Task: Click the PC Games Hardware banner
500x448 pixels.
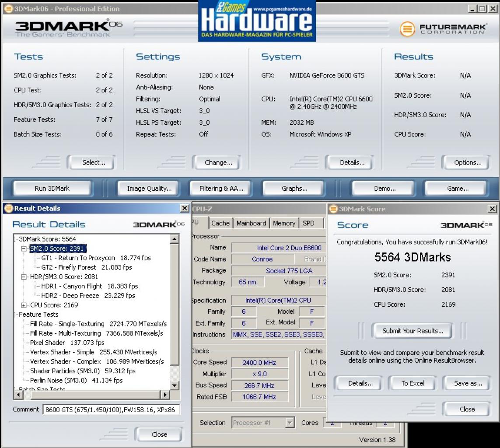Action: tap(257, 21)
